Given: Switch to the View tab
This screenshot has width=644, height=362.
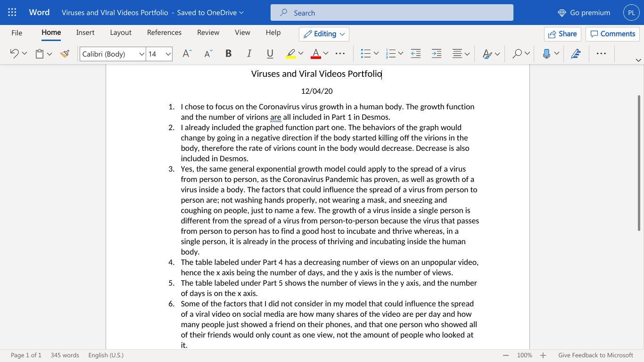Looking at the screenshot, I should coord(242,33).
